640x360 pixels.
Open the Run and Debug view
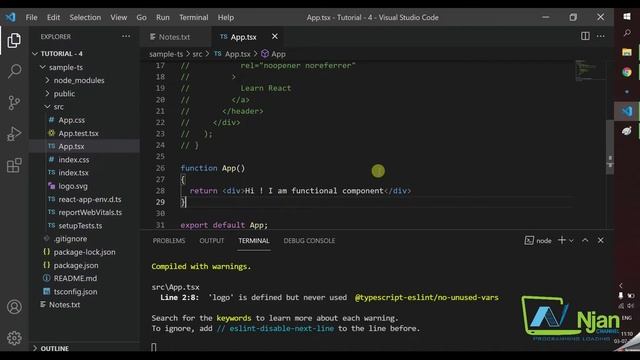tap(14, 133)
